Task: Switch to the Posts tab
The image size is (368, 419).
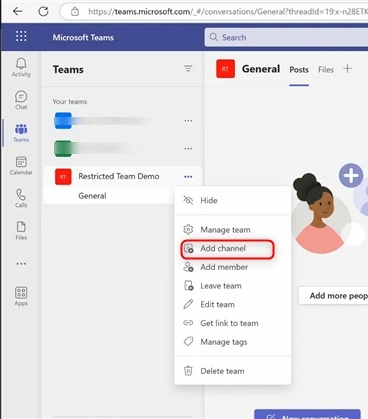Action: coord(299,70)
